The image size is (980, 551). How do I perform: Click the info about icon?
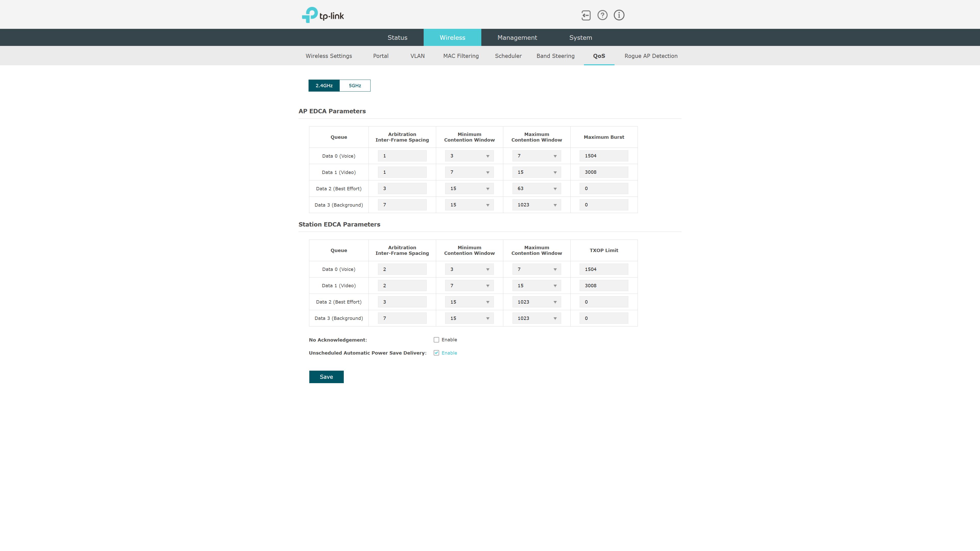(619, 15)
